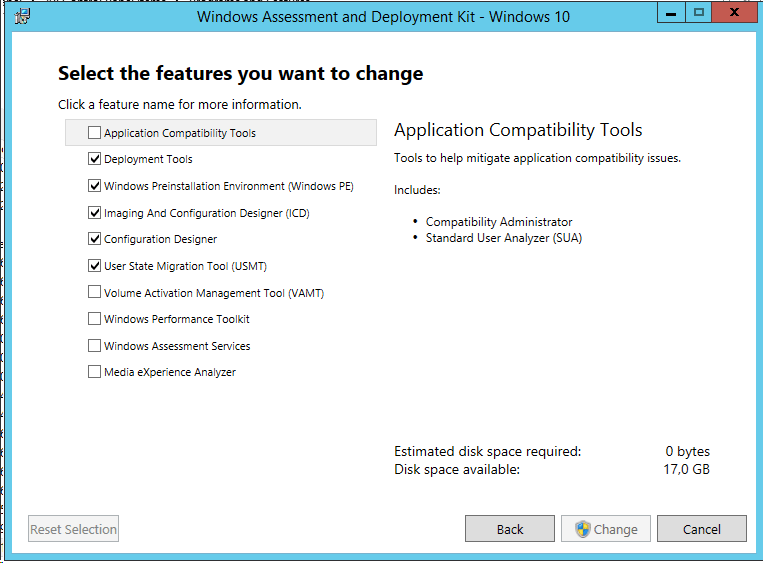Select the Deployment Tools feature name
The image size is (763, 563).
(x=148, y=159)
